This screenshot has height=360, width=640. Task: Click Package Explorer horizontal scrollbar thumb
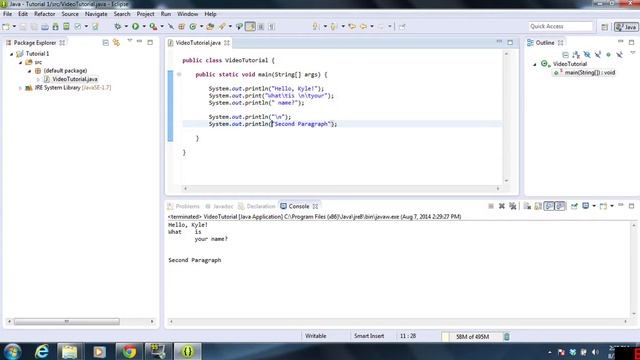[x=67, y=322]
